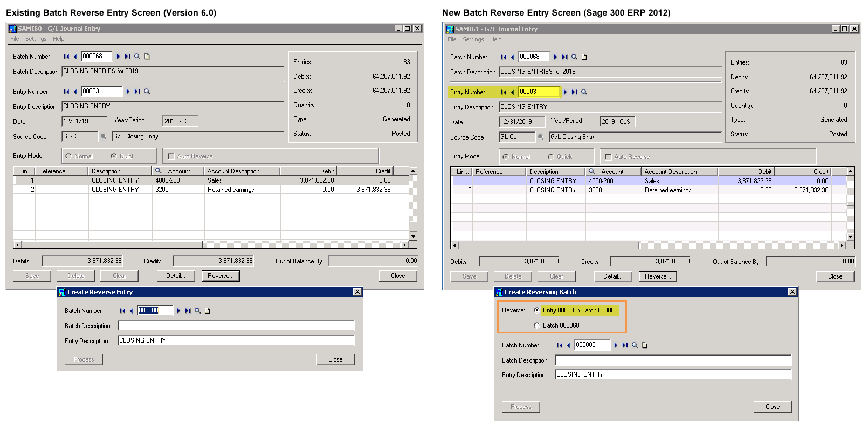Screen dimensions: 868x431
Task: Select Batch 000068 reverse option
Action: pyautogui.click(x=536, y=325)
